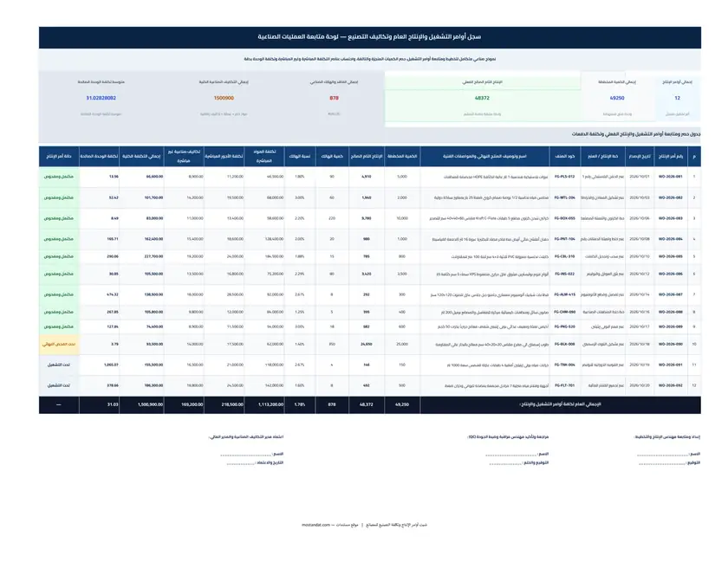Screen dimensions: 728x562
Task: Select work order cell WO-2026-010
Action: 670,345
